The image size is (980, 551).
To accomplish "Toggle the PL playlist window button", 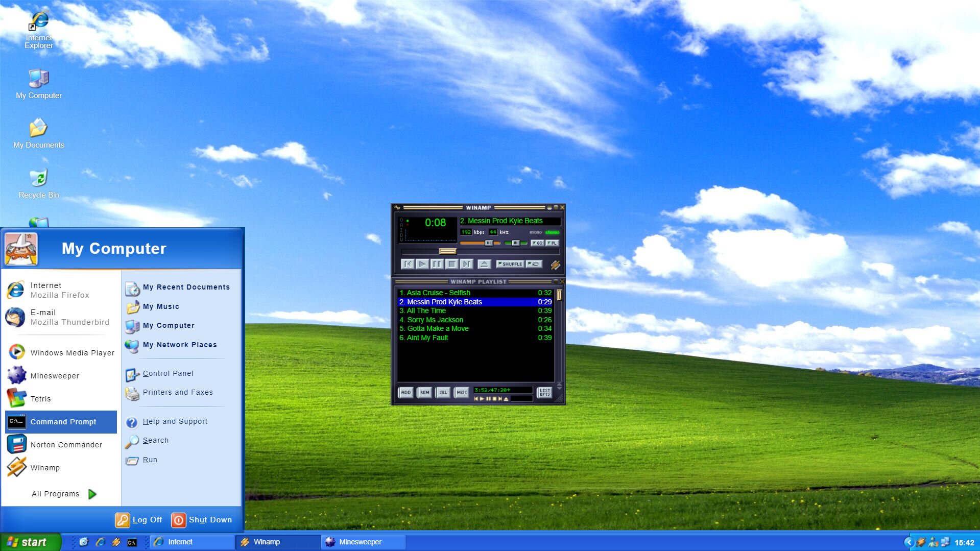I will tap(553, 243).
